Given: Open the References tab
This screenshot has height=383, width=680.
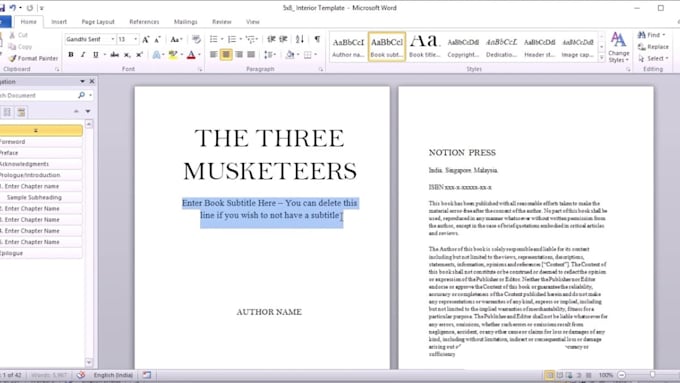Looking at the screenshot, I should click(x=144, y=22).
